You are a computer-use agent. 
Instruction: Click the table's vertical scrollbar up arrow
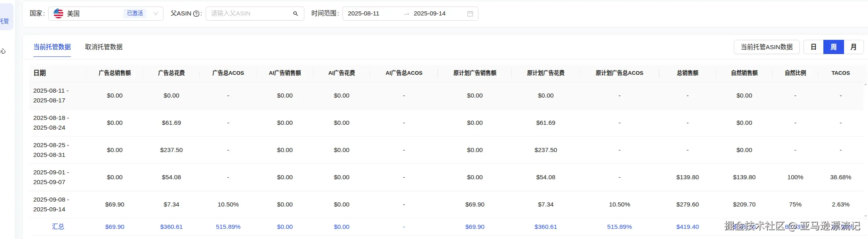pyautogui.click(x=866, y=85)
